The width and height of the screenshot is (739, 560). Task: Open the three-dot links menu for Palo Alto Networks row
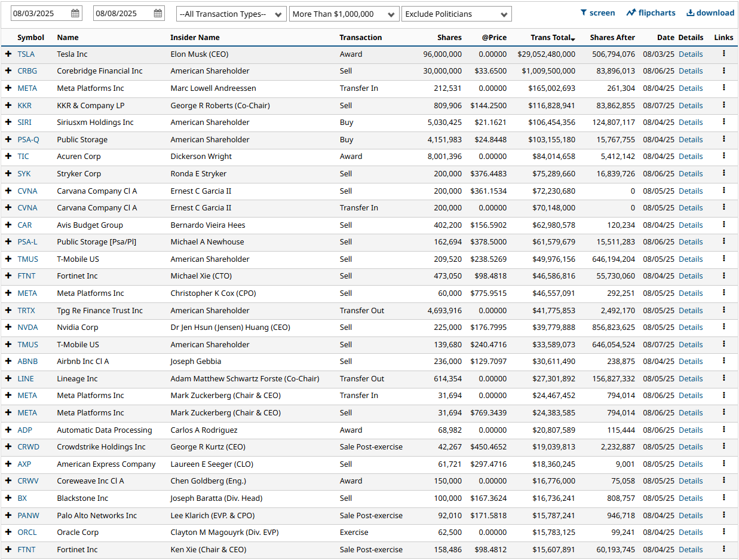click(723, 515)
